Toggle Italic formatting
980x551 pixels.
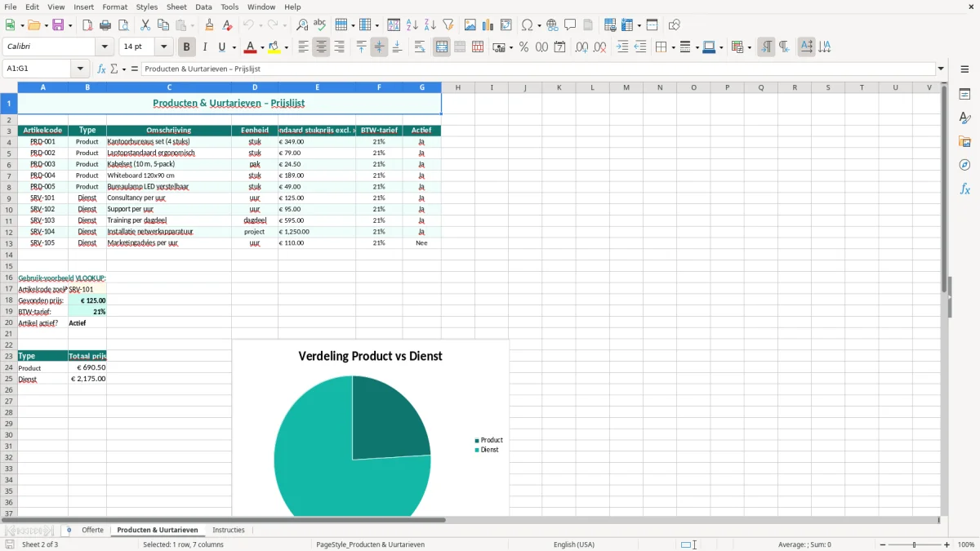(x=205, y=47)
